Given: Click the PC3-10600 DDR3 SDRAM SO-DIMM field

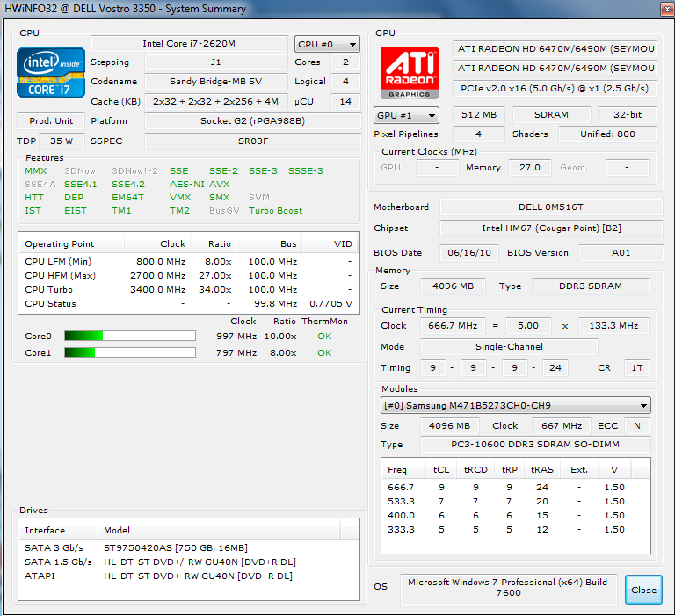Looking at the screenshot, I should click(x=535, y=445).
